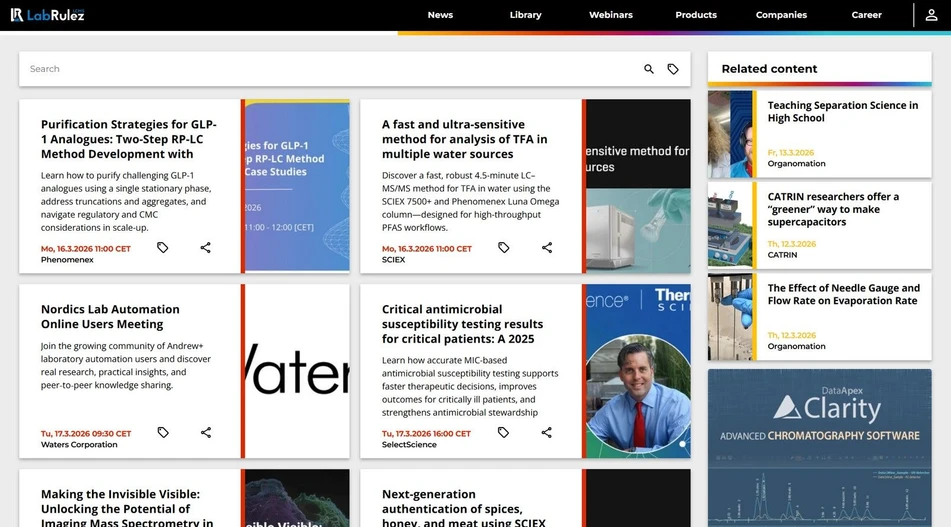Click the search magnifier icon

click(648, 69)
